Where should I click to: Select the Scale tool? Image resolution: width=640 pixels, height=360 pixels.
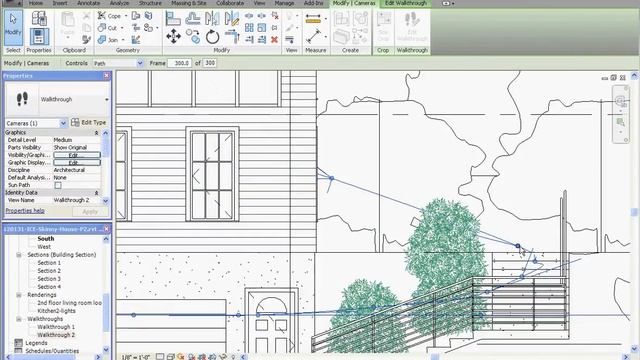262,28
